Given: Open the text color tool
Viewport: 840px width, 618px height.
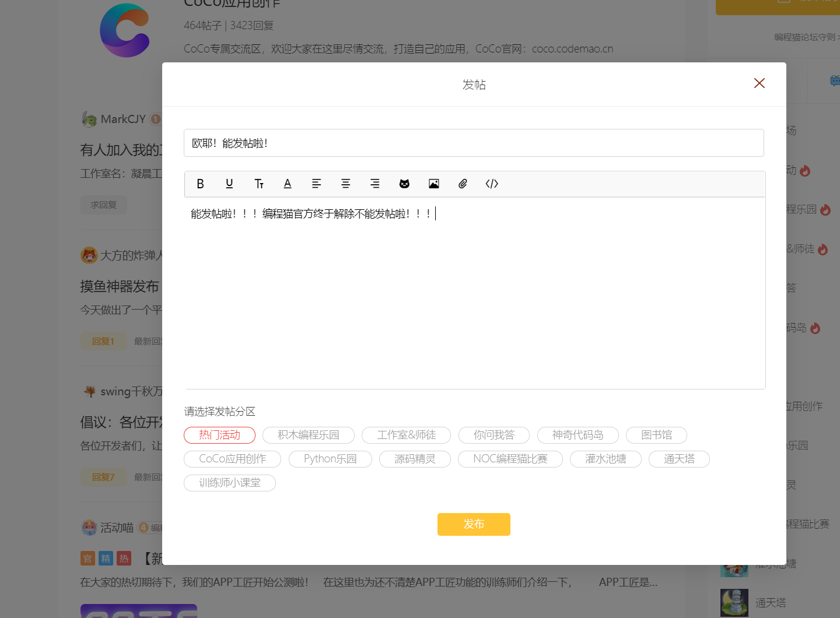Looking at the screenshot, I should click(x=288, y=184).
